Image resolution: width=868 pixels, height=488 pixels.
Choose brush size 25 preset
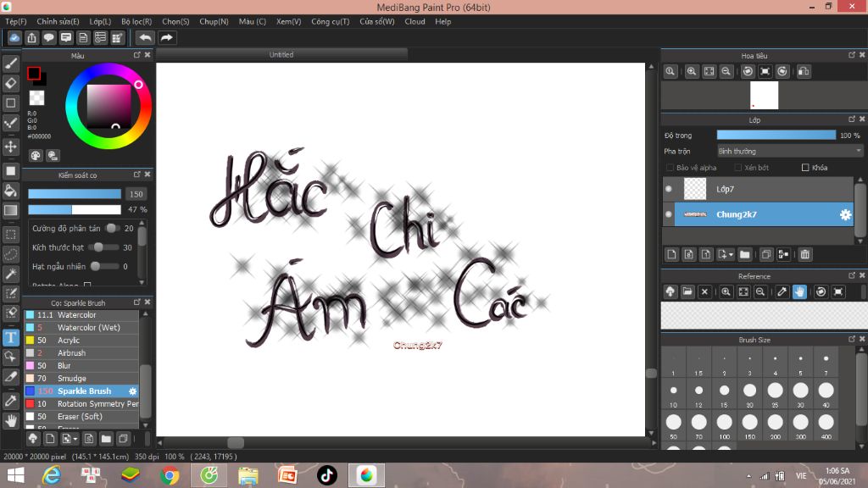(x=775, y=393)
